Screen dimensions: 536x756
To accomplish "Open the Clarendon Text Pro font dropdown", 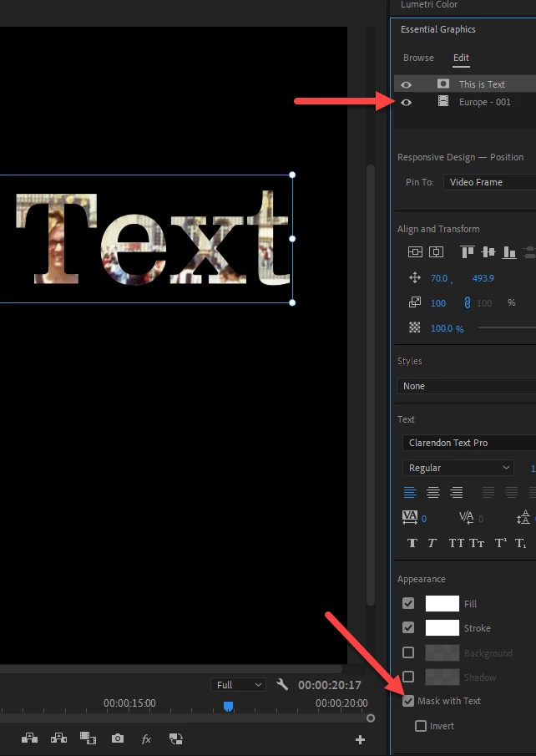I will click(x=469, y=443).
